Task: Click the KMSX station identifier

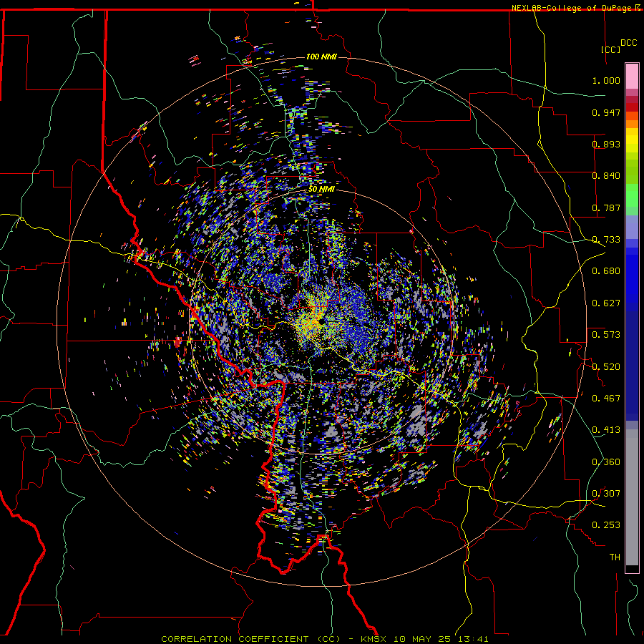Action: coord(374,639)
